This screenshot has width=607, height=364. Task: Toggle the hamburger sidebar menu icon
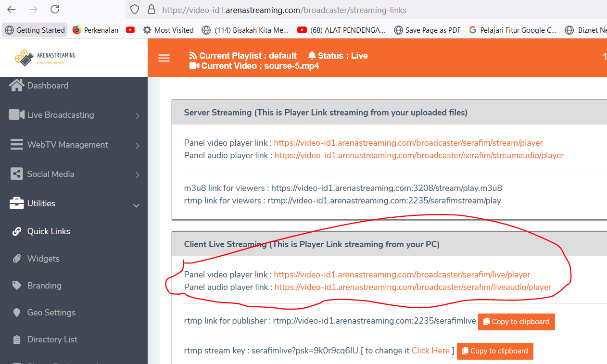pos(164,58)
